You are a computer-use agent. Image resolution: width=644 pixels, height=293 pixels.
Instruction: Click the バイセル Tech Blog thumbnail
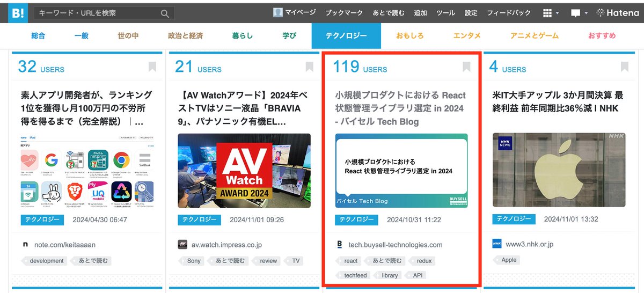point(401,171)
